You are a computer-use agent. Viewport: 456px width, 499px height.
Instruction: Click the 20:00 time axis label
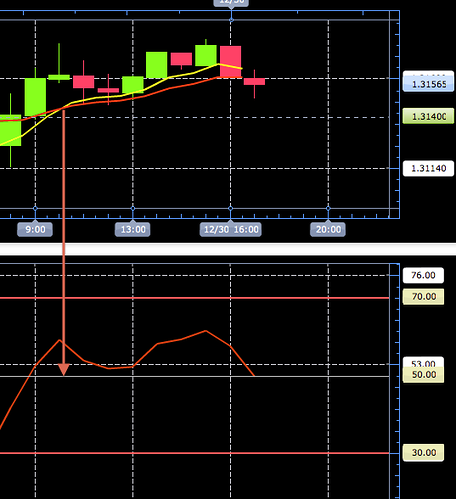pos(328,230)
